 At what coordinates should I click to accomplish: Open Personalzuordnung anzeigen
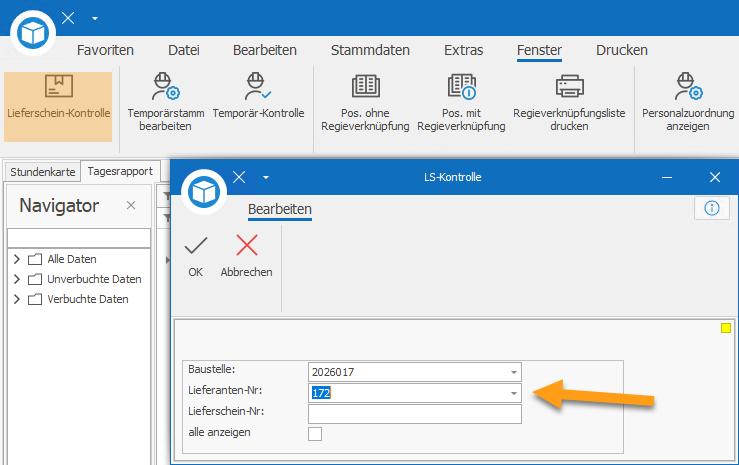click(688, 102)
